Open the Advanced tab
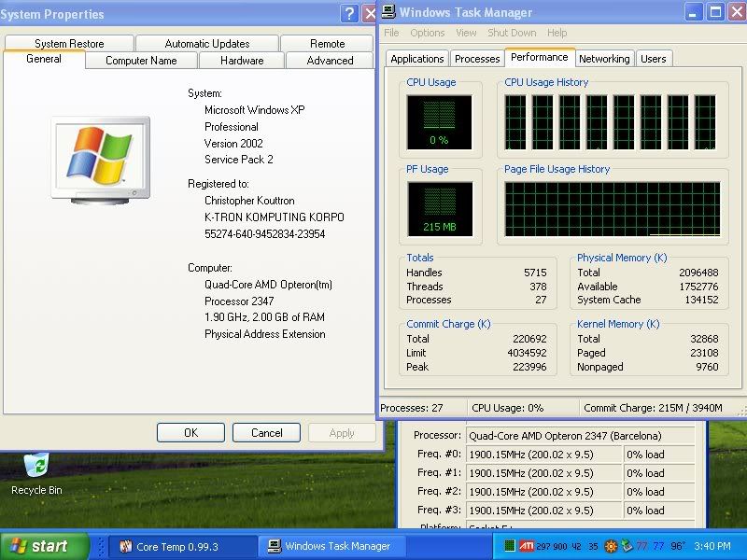This screenshot has height=560, width=747. (x=331, y=61)
